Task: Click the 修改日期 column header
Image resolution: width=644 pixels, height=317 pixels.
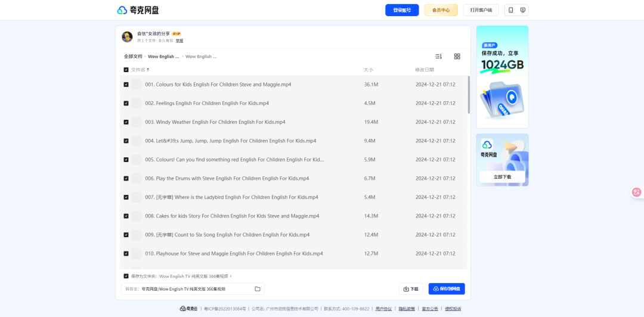Action: [x=425, y=70]
